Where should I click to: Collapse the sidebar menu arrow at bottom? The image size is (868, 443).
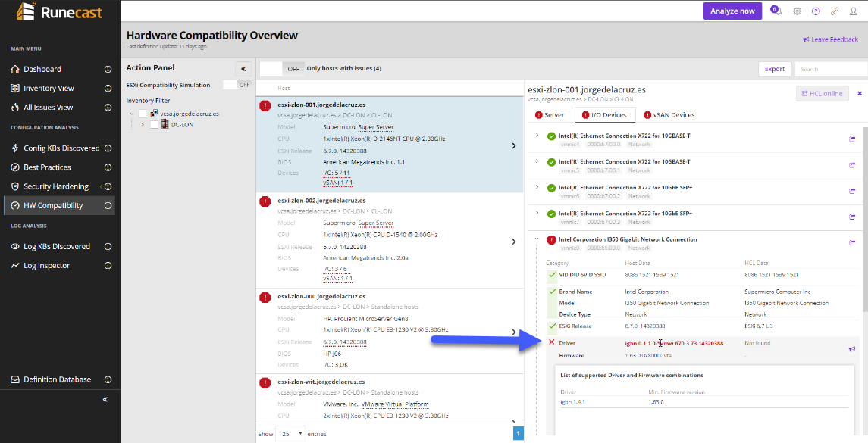click(x=105, y=399)
